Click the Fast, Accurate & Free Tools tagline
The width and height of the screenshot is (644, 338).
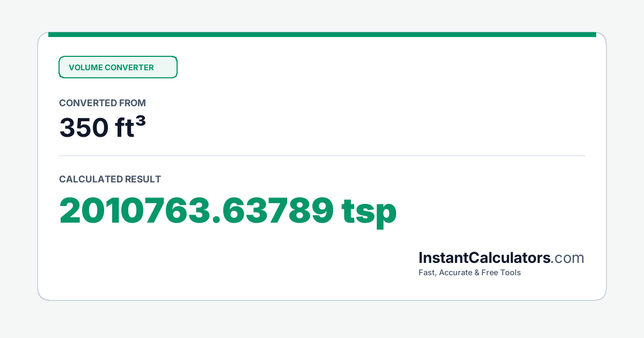click(470, 273)
